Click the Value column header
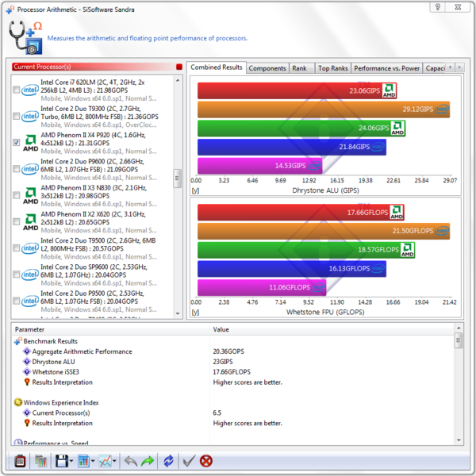The width and height of the screenshot is (476, 476). (332, 329)
